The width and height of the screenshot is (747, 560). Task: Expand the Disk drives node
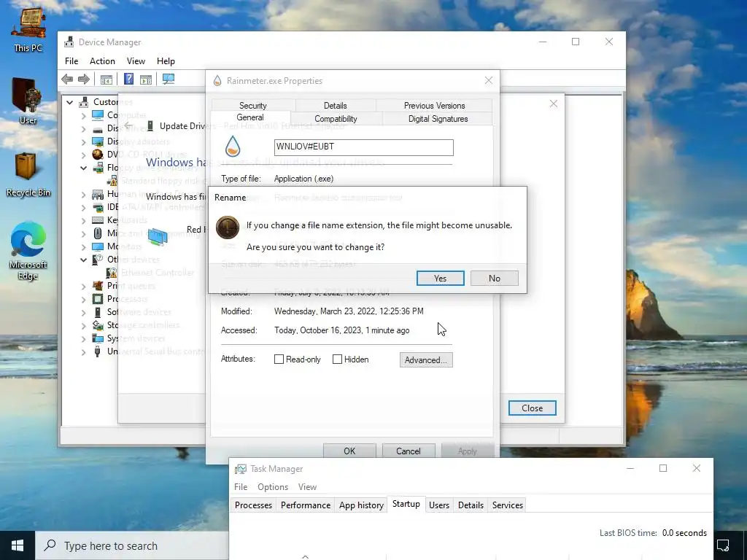(x=84, y=128)
